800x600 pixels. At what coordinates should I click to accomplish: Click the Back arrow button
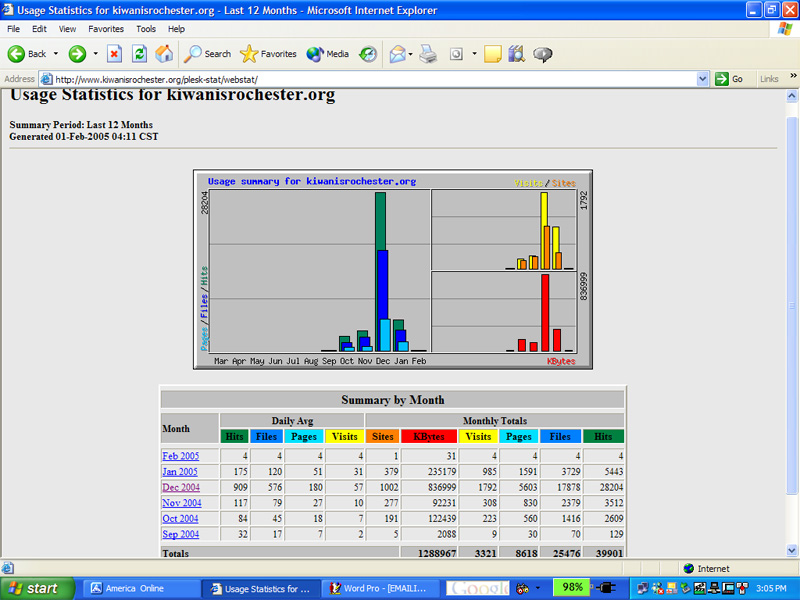point(27,54)
